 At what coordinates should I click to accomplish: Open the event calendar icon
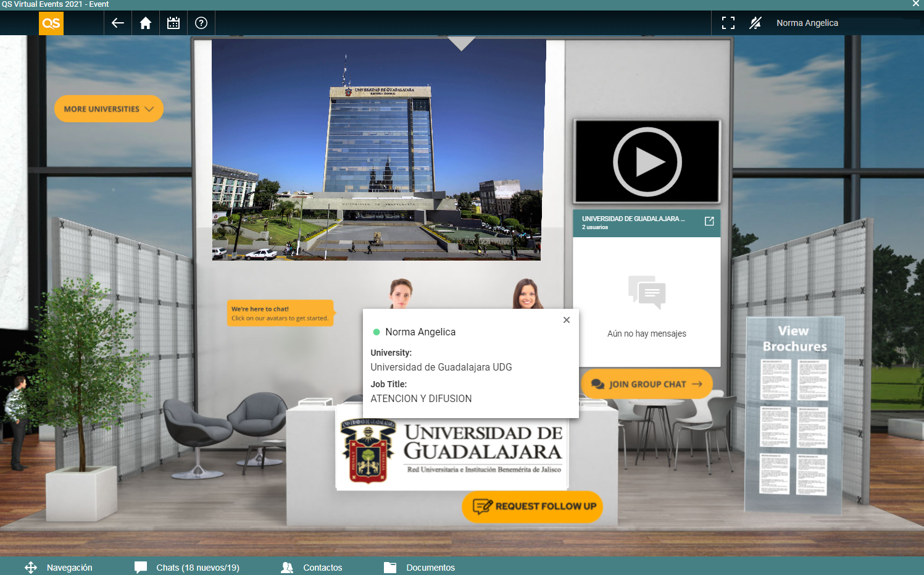coord(173,23)
